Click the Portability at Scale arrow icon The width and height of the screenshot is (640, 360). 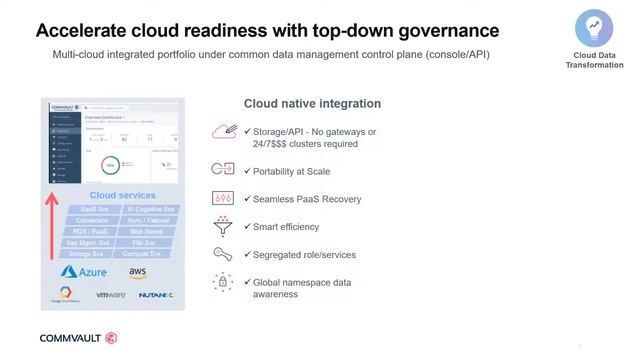point(223,168)
